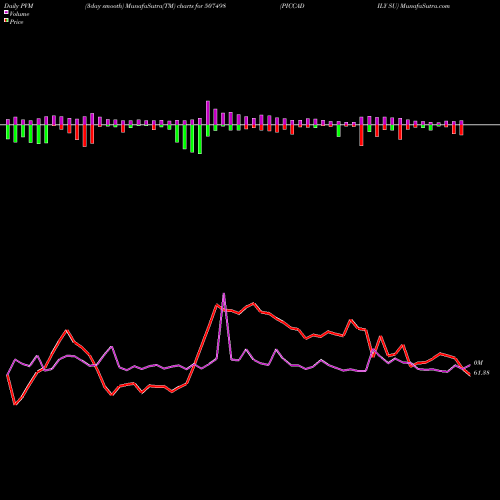The image size is (500, 500).
Task: Click the longest green bar below the baseline
Action: click(x=200, y=139)
